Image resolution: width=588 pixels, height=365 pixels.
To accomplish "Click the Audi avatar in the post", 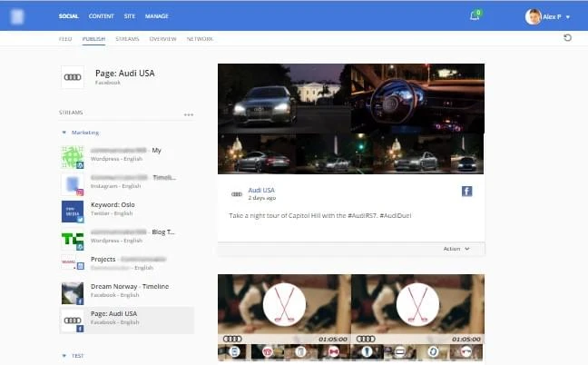I will [237, 194].
